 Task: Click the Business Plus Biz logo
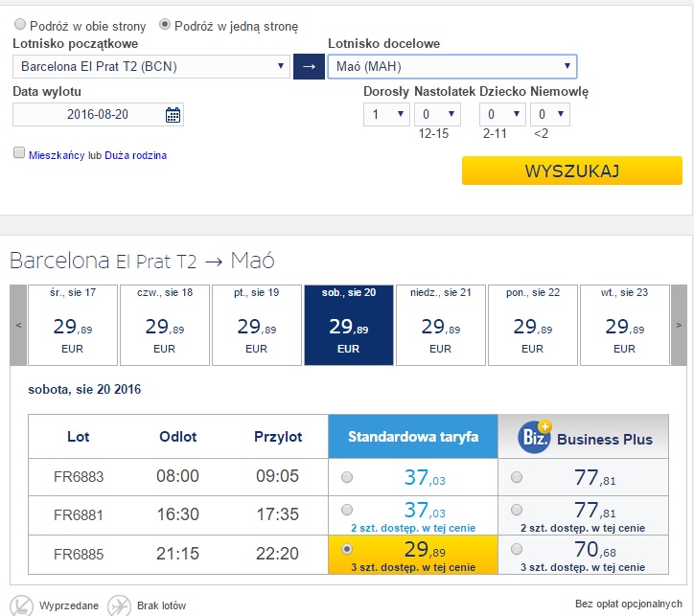tap(535, 437)
